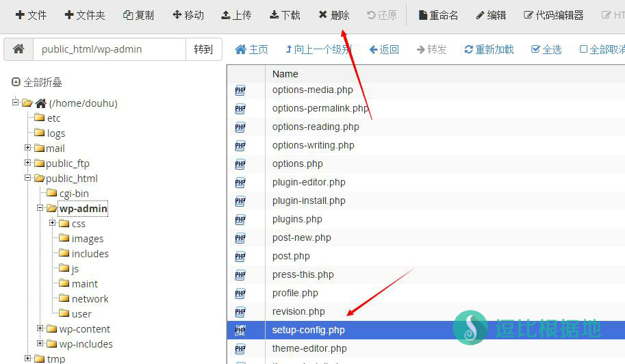Screen dimensions: 625x364
Task: Expand the css folder in tree
Action: (52, 223)
